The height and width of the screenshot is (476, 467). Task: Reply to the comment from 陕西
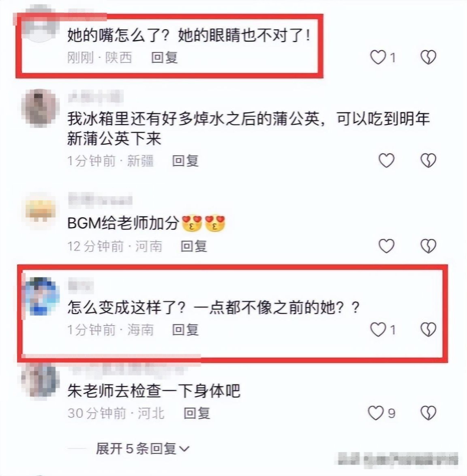[165, 58]
